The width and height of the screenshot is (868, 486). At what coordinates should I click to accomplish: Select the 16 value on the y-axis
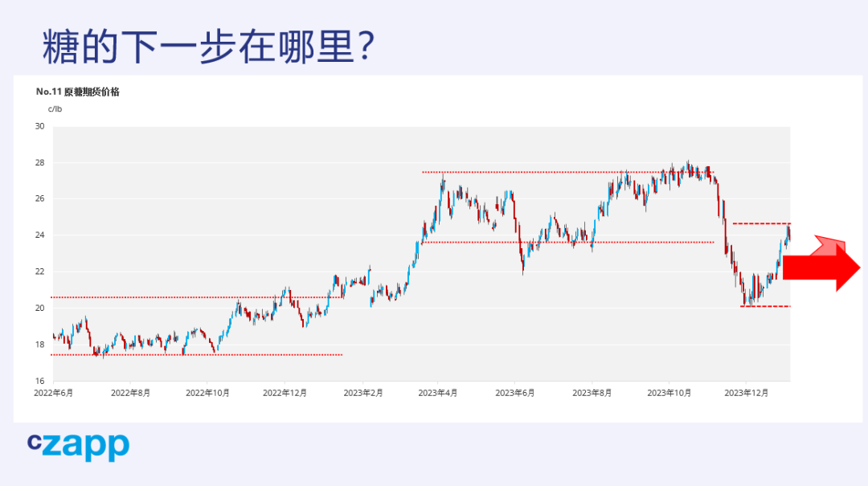click(39, 381)
